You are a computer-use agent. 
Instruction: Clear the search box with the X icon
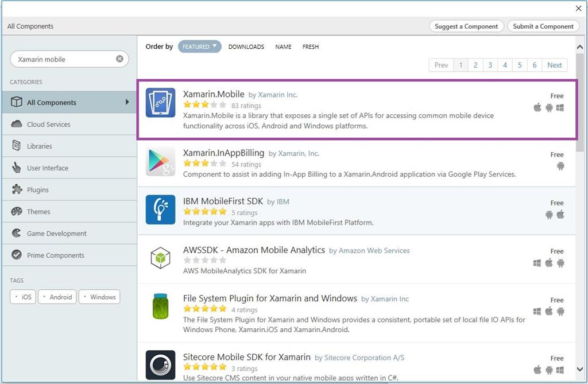pyautogui.click(x=119, y=59)
